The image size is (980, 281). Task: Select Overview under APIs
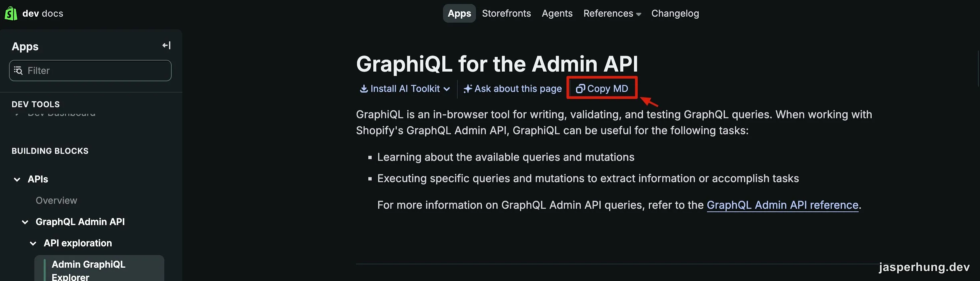point(56,200)
